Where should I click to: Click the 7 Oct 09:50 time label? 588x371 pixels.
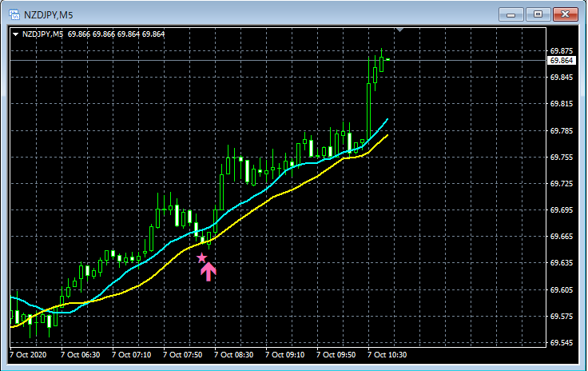pyautogui.click(x=336, y=355)
